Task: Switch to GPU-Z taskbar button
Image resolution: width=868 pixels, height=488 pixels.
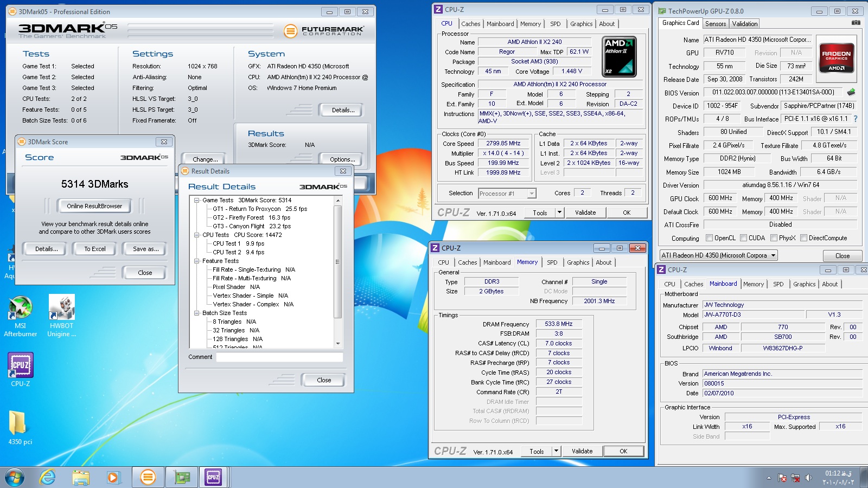Action: point(182,477)
